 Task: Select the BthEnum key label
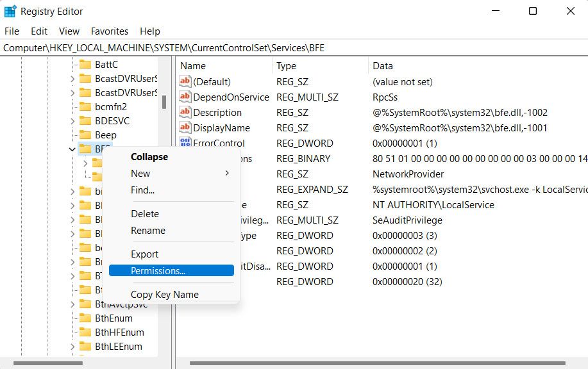coord(113,318)
